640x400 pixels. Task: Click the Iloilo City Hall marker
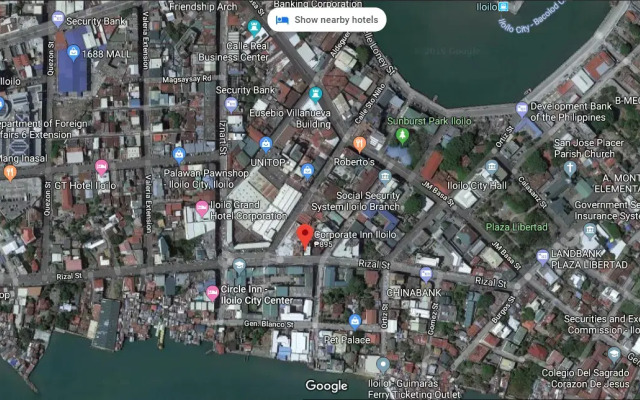(x=491, y=168)
